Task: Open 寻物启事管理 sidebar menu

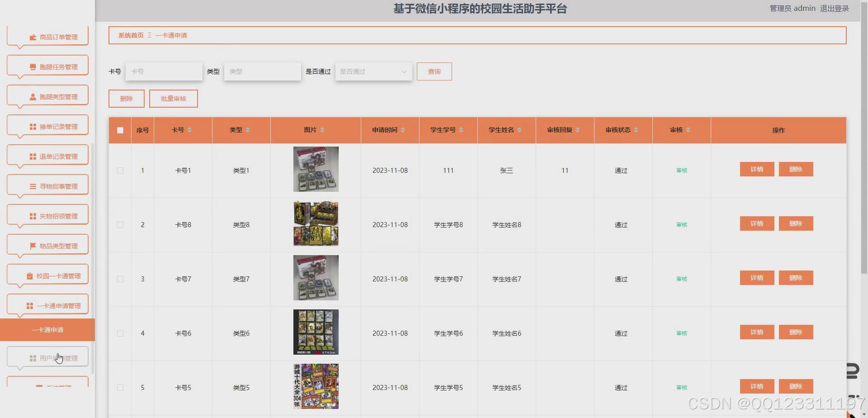Action: point(47,185)
